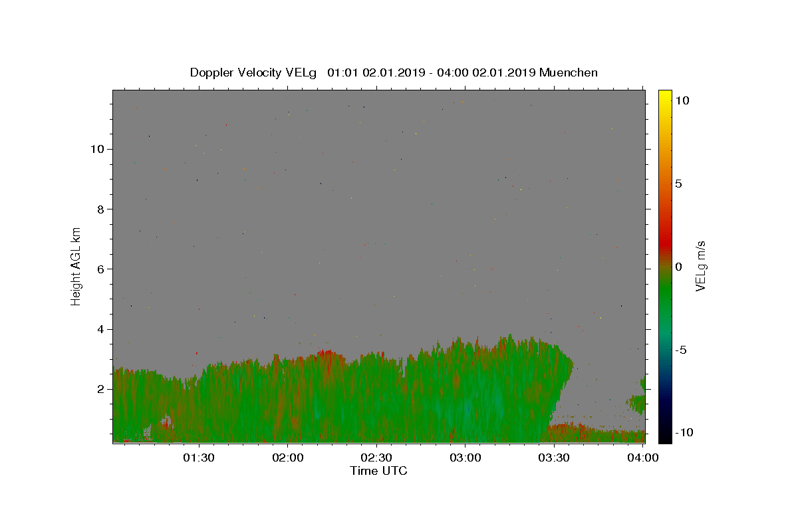Click the colorbar tick label 0
Viewport: 798px width, 532px height.
coord(678,267)
